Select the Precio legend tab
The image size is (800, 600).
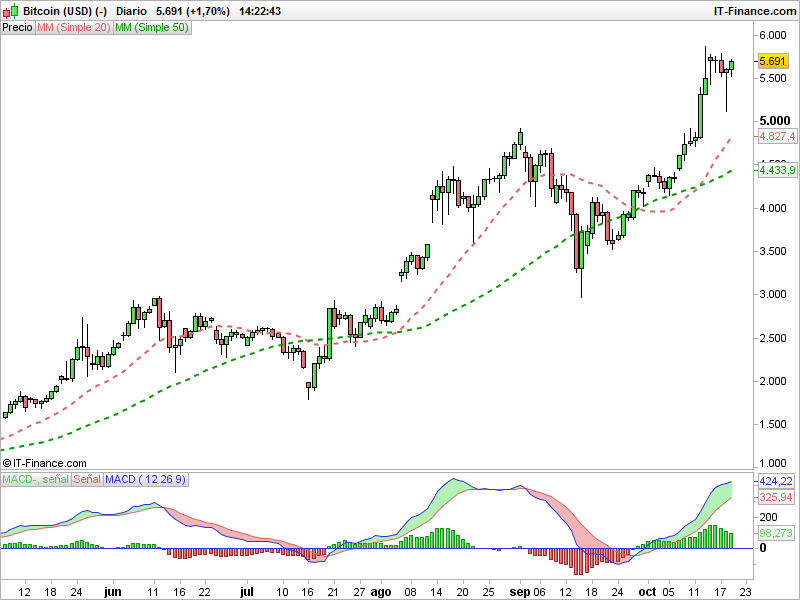(x=17, y=28)
